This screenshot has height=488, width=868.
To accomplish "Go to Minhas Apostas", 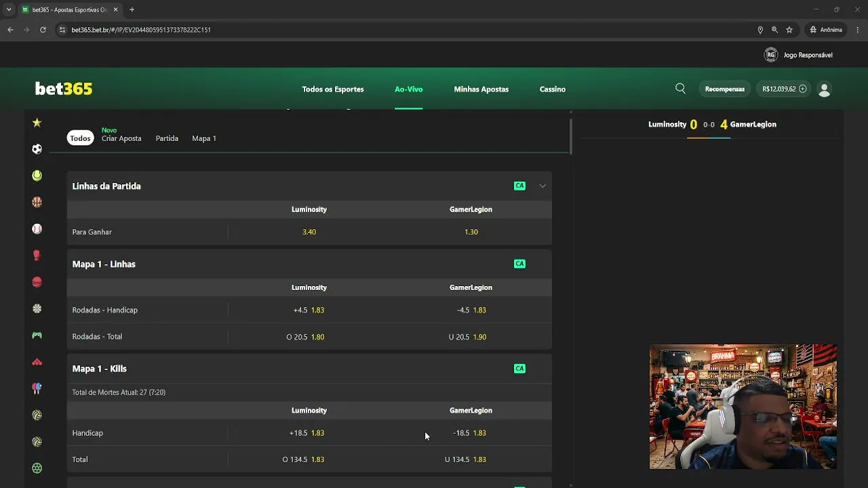I will [x=481, y=89].
